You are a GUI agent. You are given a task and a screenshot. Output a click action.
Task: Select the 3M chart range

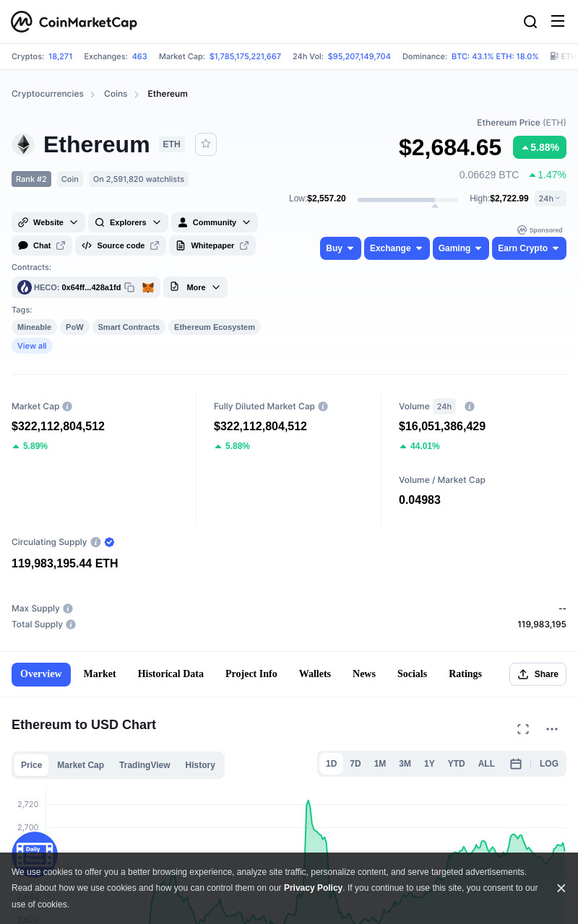(x=405, y=764)
